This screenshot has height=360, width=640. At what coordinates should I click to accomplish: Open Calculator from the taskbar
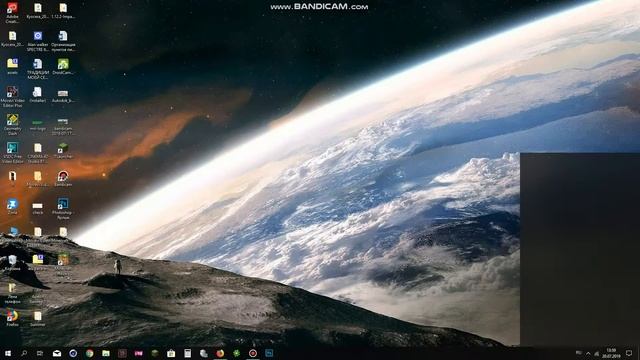pyautogui.click(x=187, y=353)
